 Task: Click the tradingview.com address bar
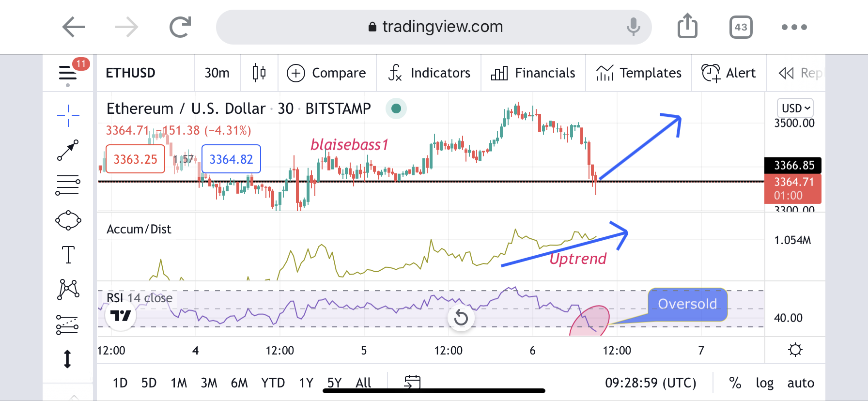coord(434,27)
